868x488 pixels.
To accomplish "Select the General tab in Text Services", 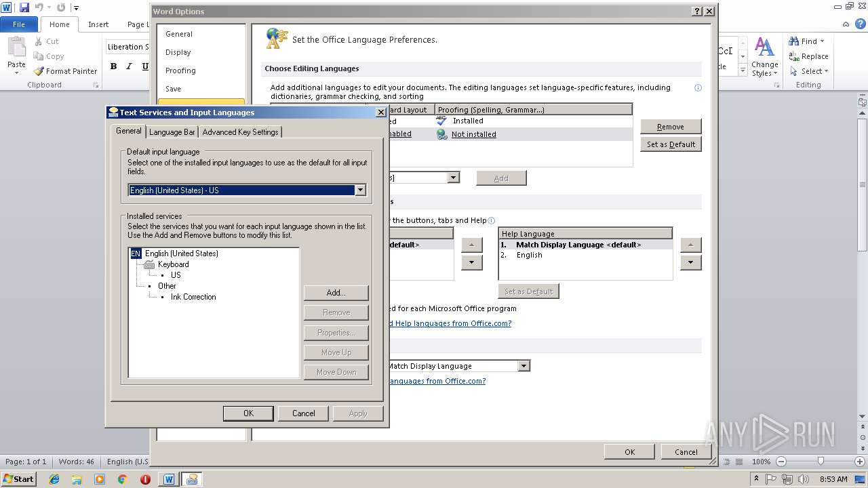I will point(128,131).
